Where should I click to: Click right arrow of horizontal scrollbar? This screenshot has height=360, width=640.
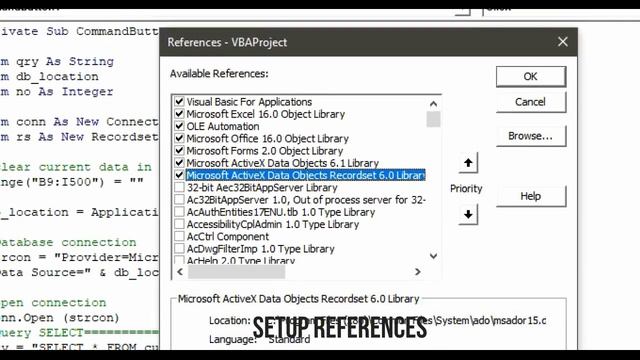tap(418, 272)
